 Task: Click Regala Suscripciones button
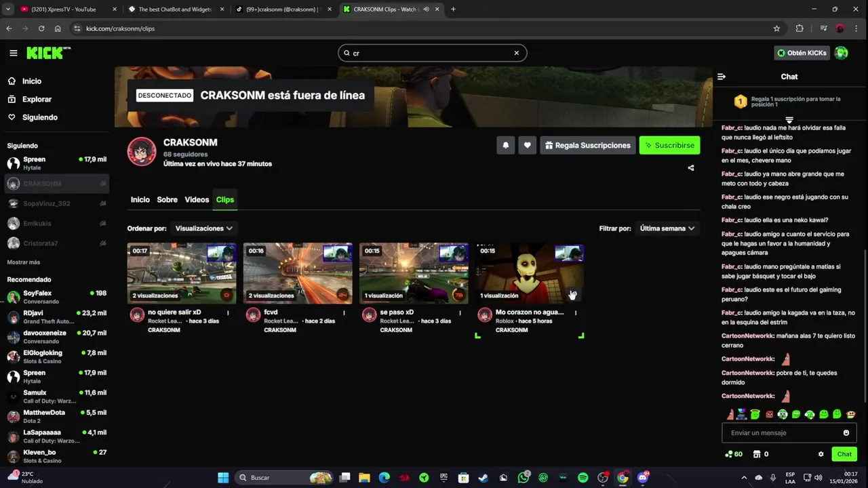pyautogui.click(x=587, y=145)
